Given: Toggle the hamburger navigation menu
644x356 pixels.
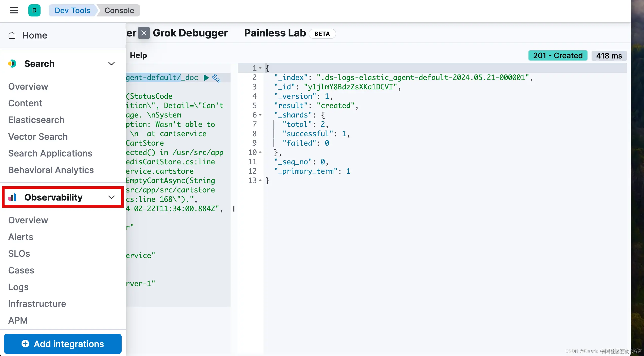Looking at the screenshot, I should tap(14, 10).
